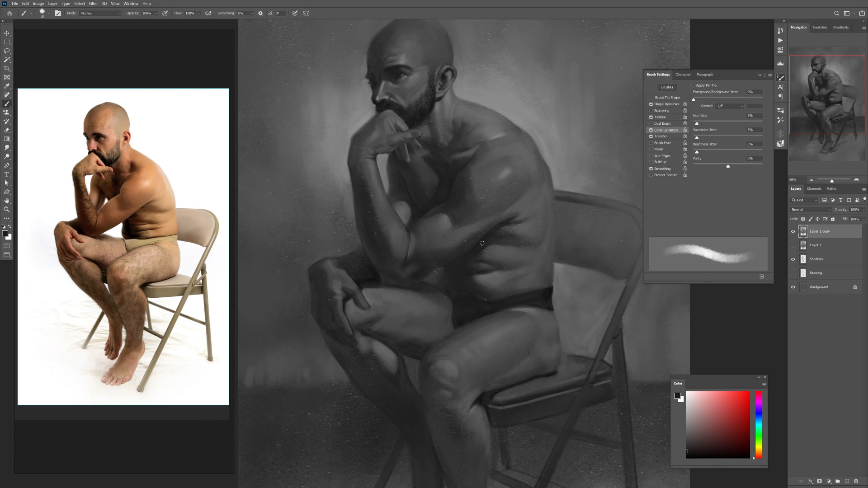Viewport: 868px width, 488px height.
Task: Disable the Texture checkbox
Action: pyautogui.click(x=651, y=117)
